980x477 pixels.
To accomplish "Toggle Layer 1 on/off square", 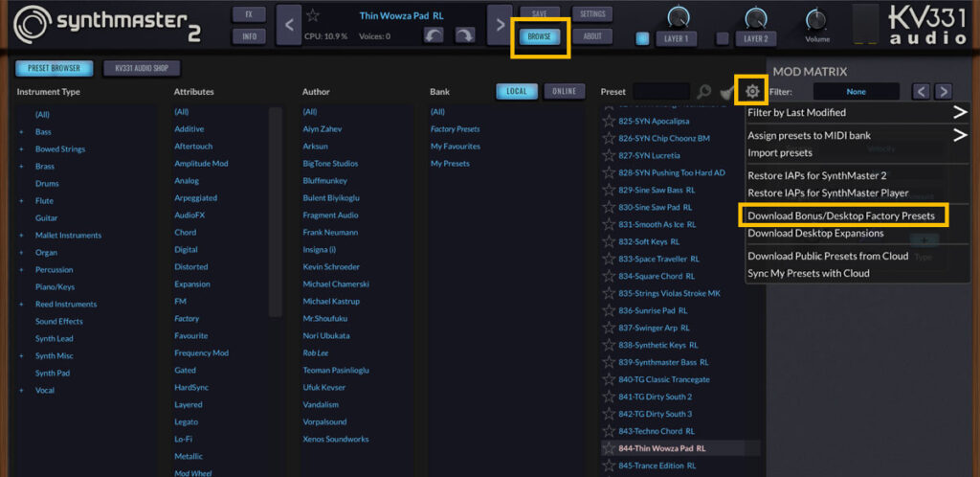I will pos(642,38).
